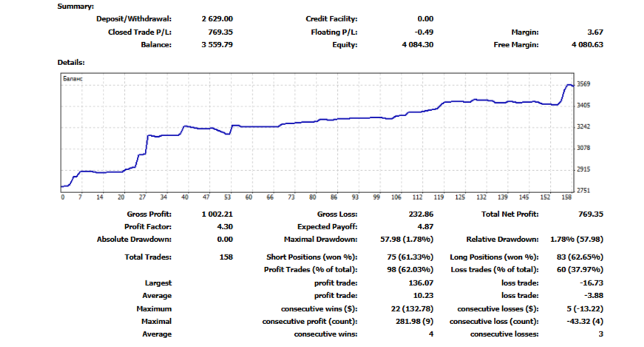Select the Profit Trades value 98 (62.03%)
This screenshot has height=347, width=644.
click(x=410, y=270)
